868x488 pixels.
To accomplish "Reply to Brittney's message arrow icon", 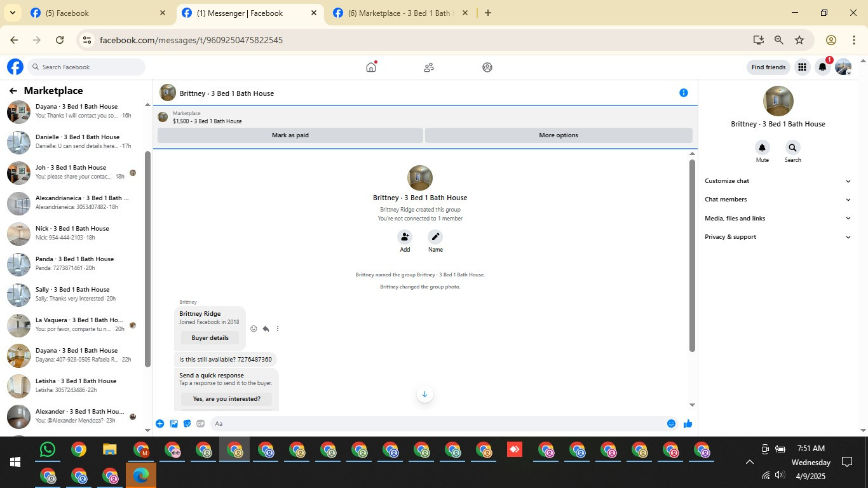I will 266,329.
